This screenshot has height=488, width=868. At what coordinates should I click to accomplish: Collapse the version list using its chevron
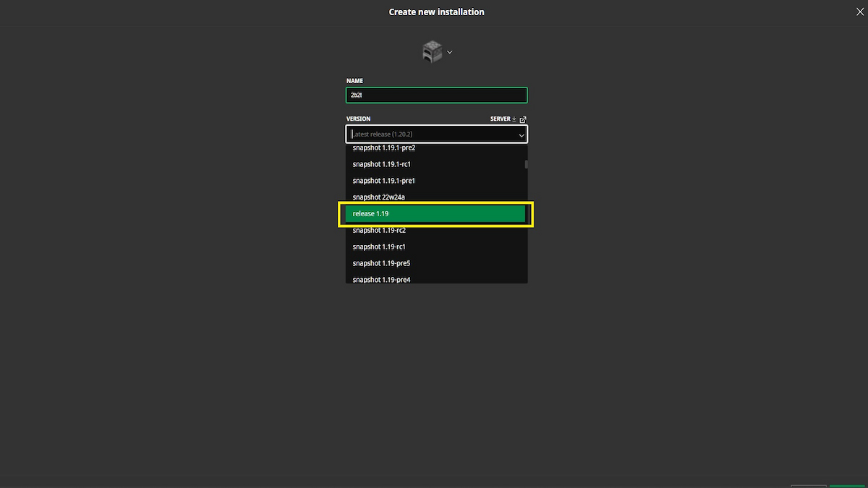(521, 134)
